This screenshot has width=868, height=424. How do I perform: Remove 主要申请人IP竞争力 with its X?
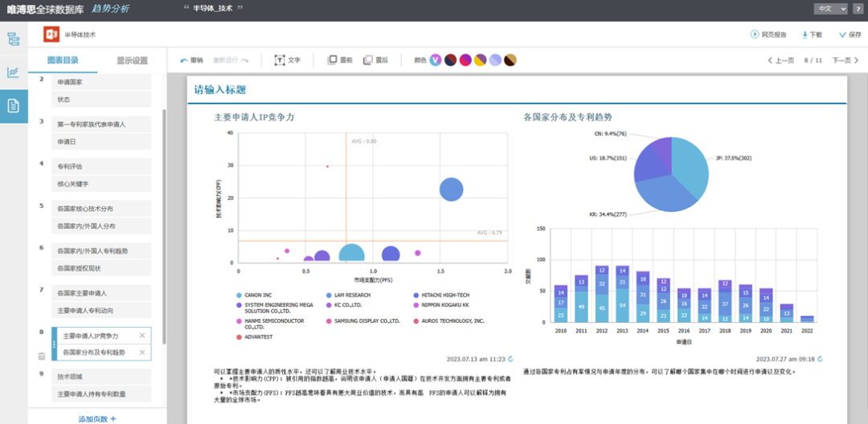click(x=142, y=336)
